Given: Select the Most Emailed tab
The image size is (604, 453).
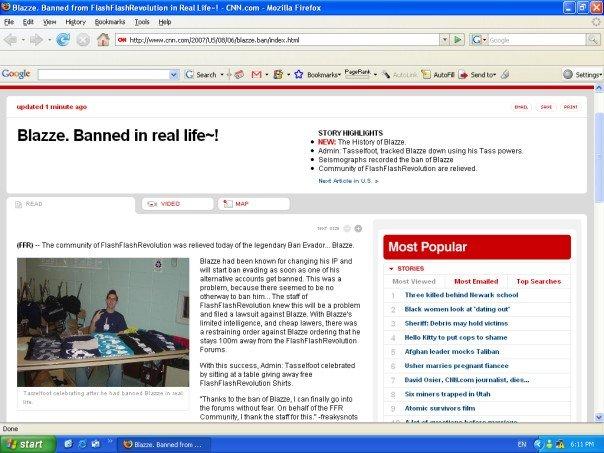Looking at the screenshot, I should [476, 282].
